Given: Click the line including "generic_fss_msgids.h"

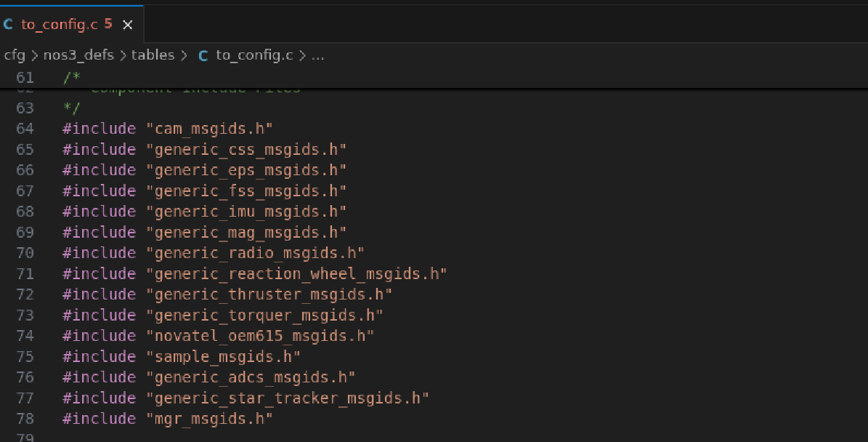Looking at the screenshot, I should tap(204, 191).
